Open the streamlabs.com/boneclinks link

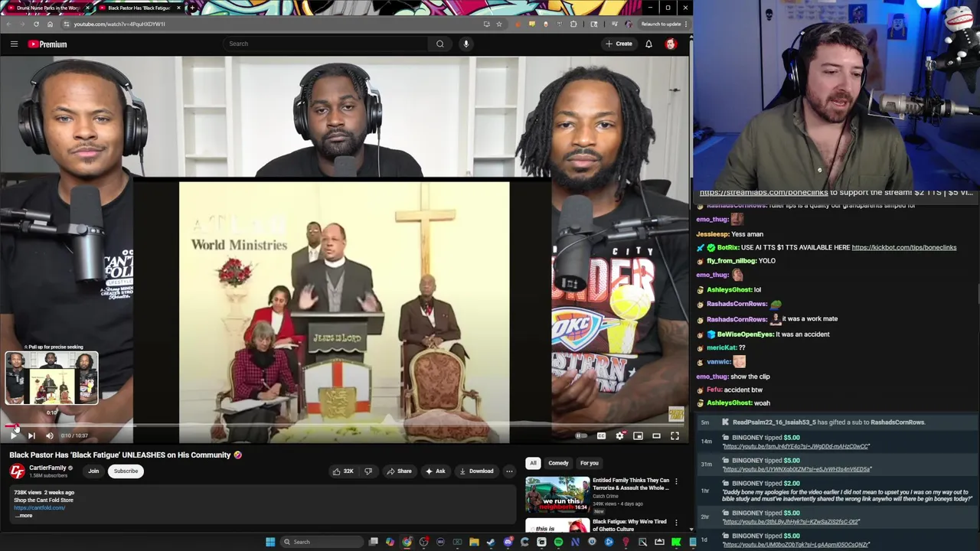click(x=763, y=193)
